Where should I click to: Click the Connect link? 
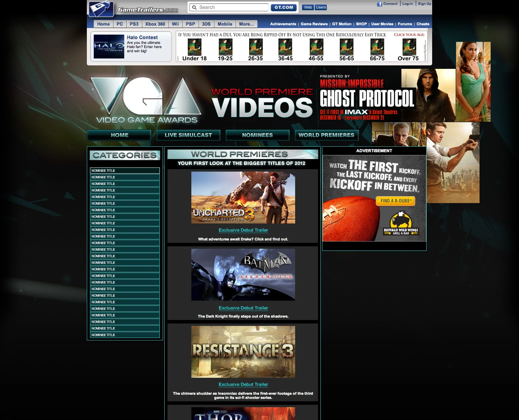(390, 4)
